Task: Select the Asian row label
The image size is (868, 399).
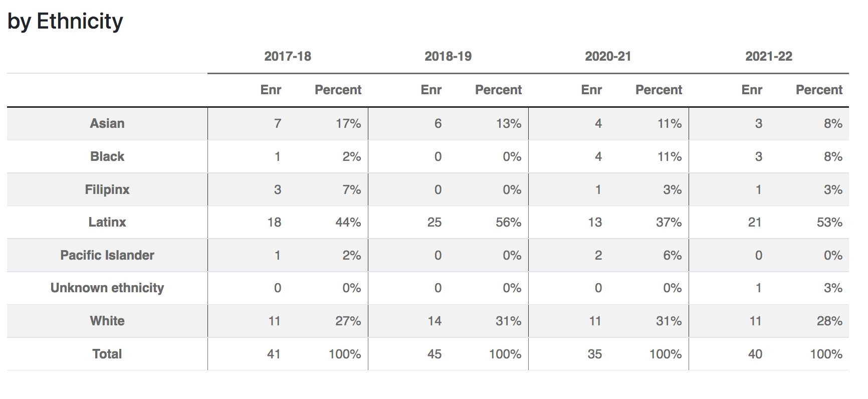Action: [107, 123]
